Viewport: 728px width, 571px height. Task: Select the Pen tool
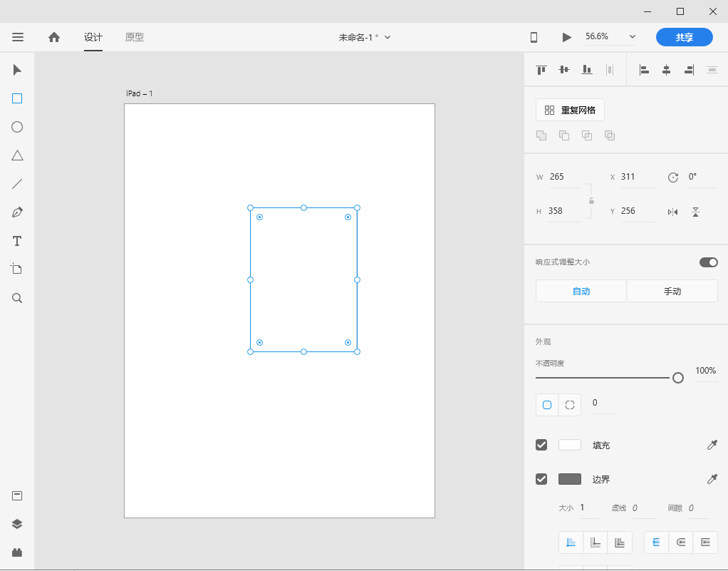pos(17,212)
